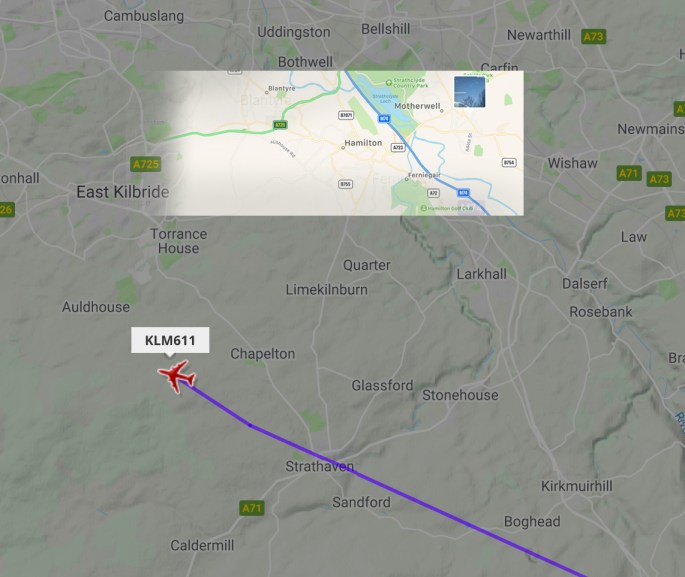
Task: Click the A71 road badge near Caldermill
Action: click(x=252, y=508)
